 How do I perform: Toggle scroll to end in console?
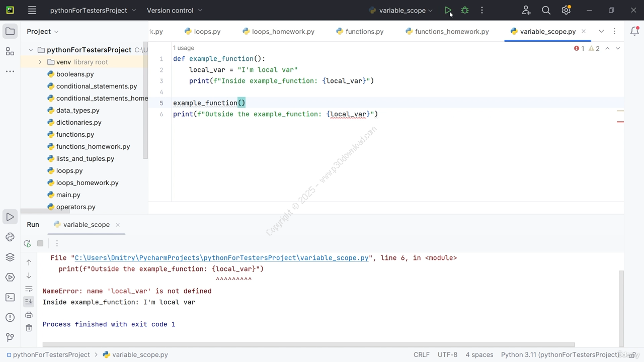pos(29,302)
